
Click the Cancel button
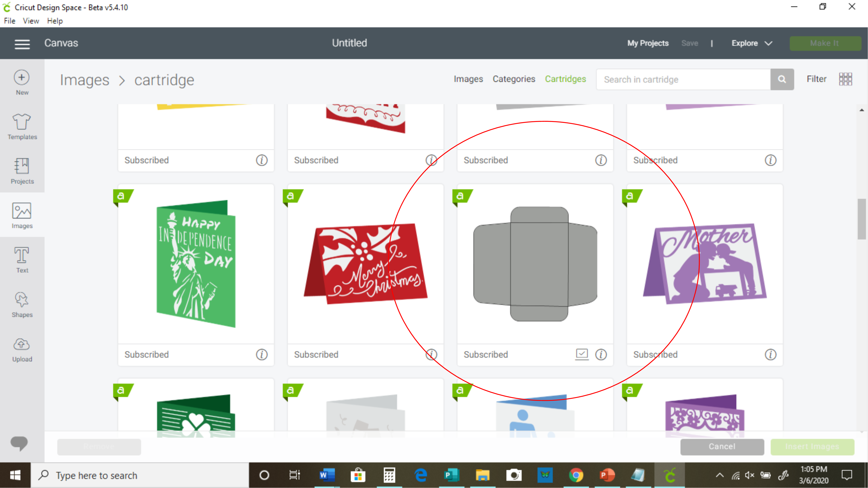tap(722, 446)
